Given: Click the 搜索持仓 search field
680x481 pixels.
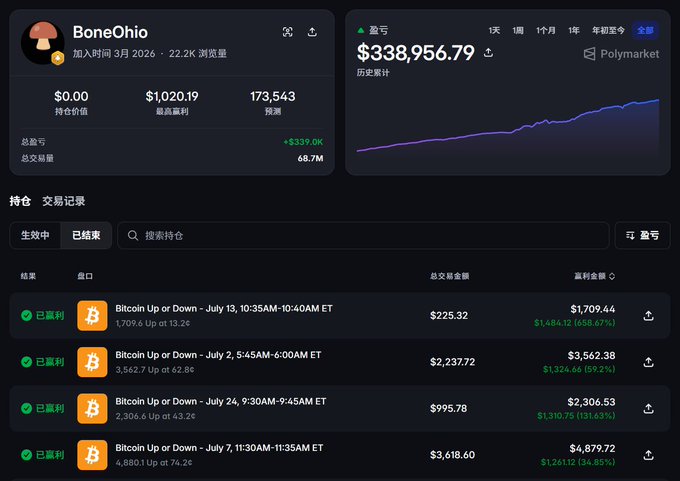Looking at the screenshot, I should click(363, 235).
